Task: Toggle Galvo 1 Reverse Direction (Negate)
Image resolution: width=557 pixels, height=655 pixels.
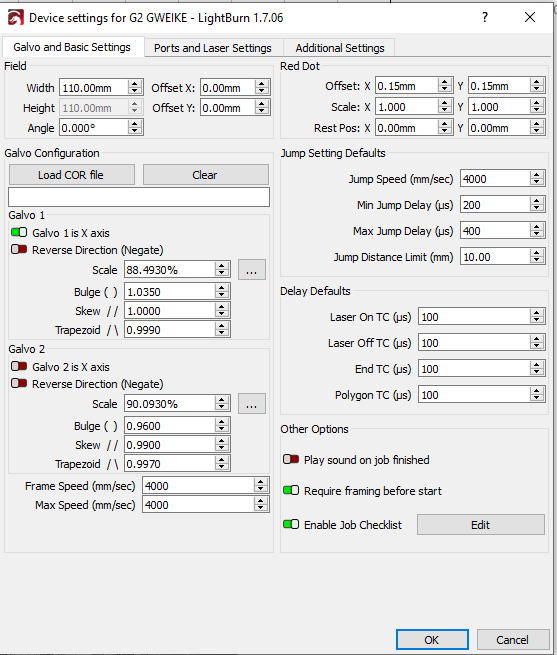Action: (19, 249)
